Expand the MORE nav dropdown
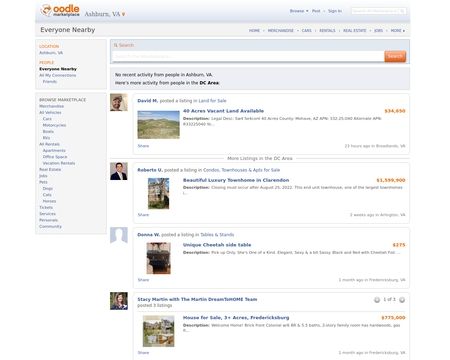The height and width of the screenshot is (360, 450). tap(398, 30)
